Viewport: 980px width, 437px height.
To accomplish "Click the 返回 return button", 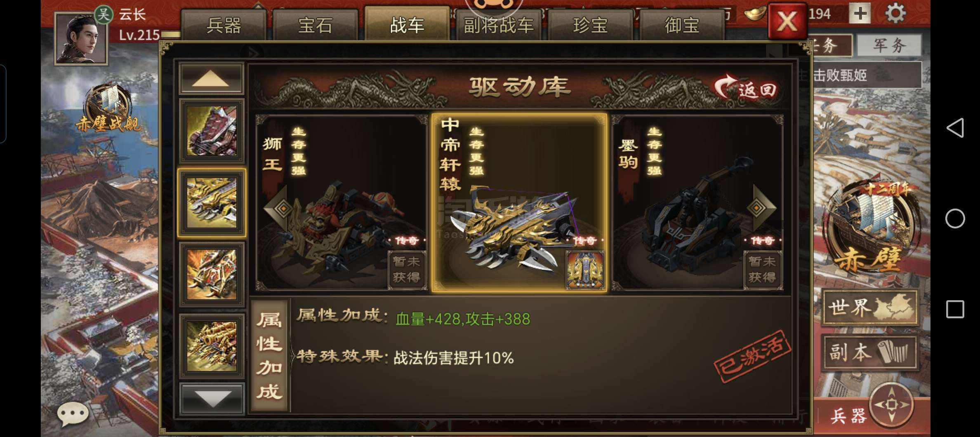I will [x=746, y=88].
